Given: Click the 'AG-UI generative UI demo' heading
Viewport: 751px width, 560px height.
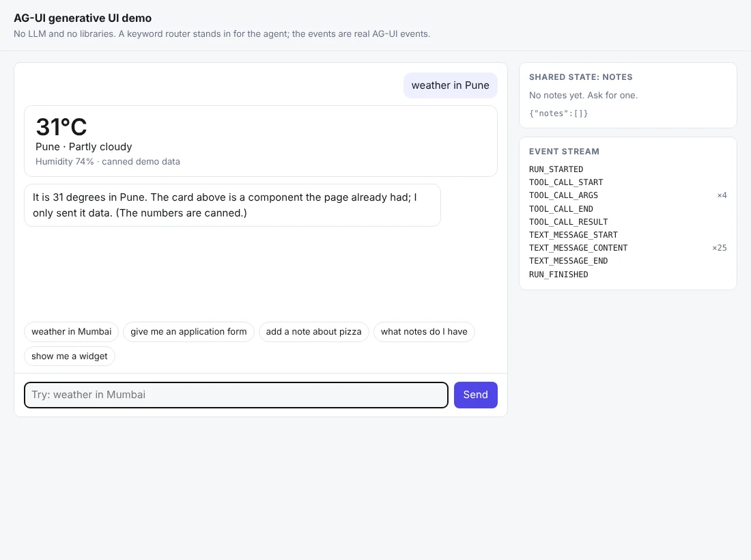Looking at the screenshot, I should (83, 18).
